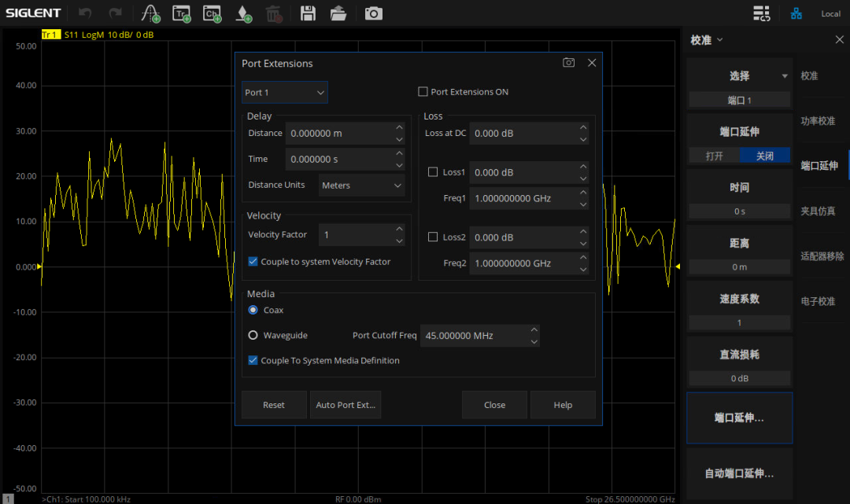Click the save floppy disk icon

[308, 13]
